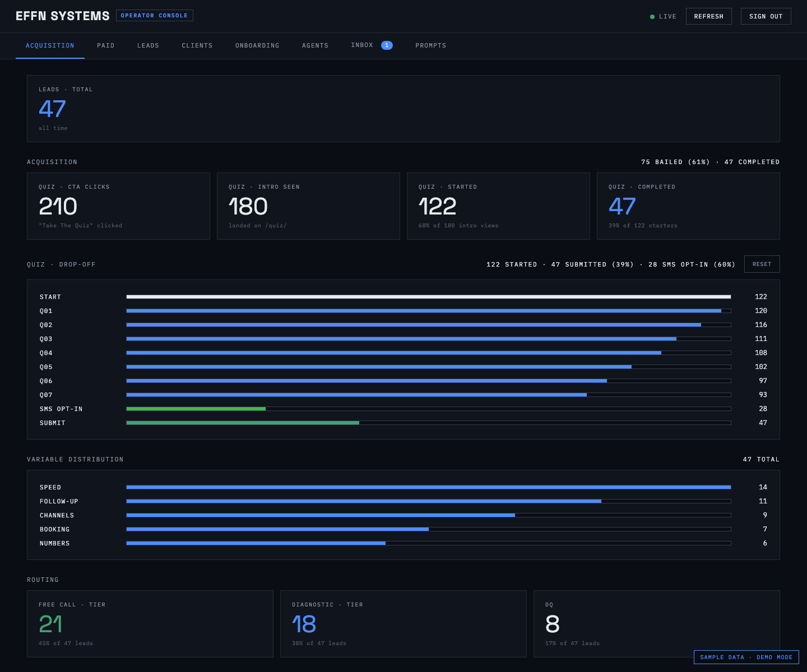Click the Q03 drop-off bar

[429, 339]
